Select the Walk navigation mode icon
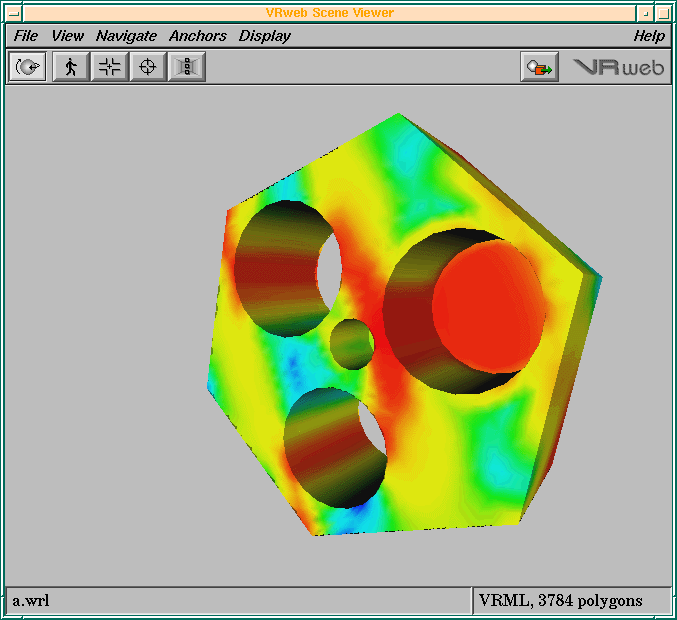The width and height of the screenshot is (677, 620). pyautogui.click(x=70, y=67)
